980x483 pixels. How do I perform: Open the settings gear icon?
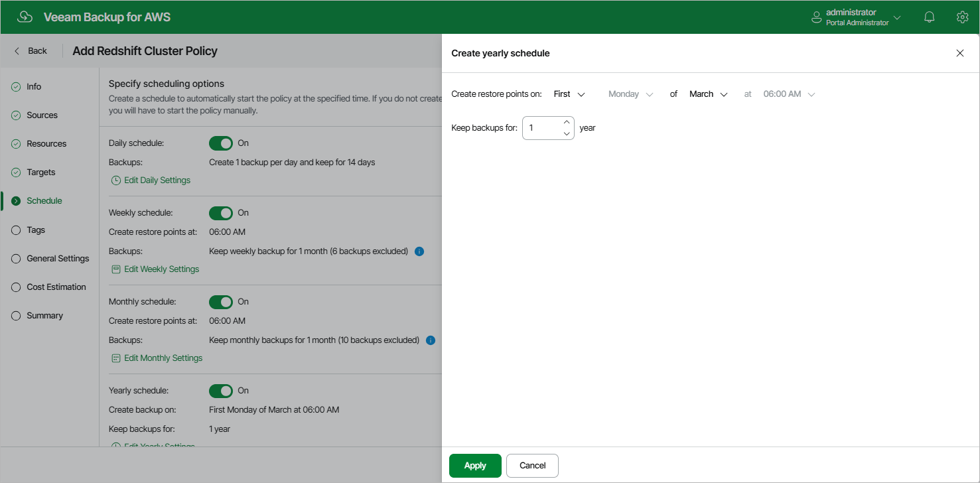point(962,17)
